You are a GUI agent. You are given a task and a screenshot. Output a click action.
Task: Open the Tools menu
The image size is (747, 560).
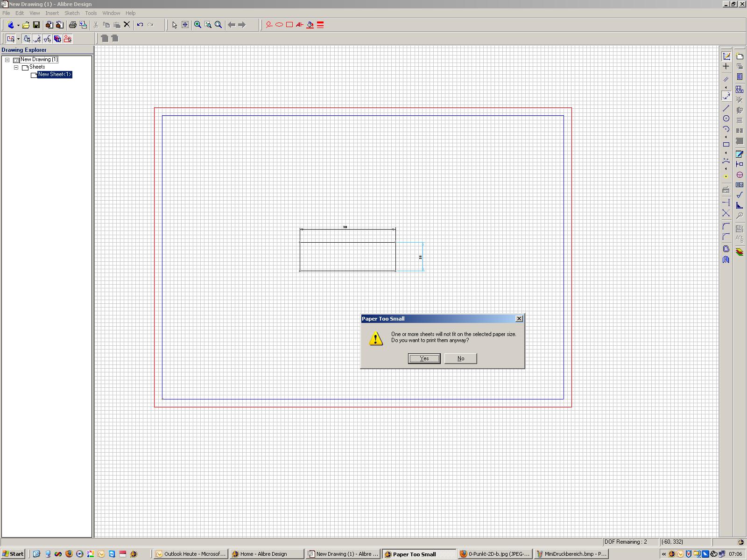(x=91, y=13)
